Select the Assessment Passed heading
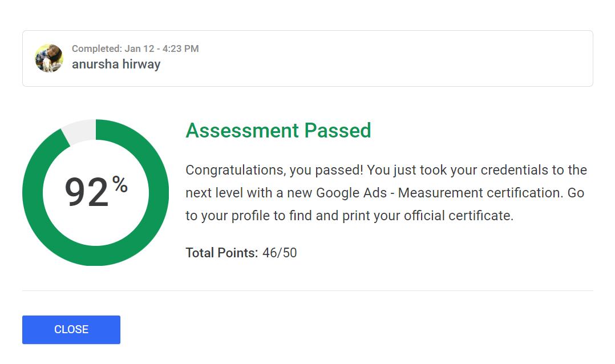 (278, 130)
